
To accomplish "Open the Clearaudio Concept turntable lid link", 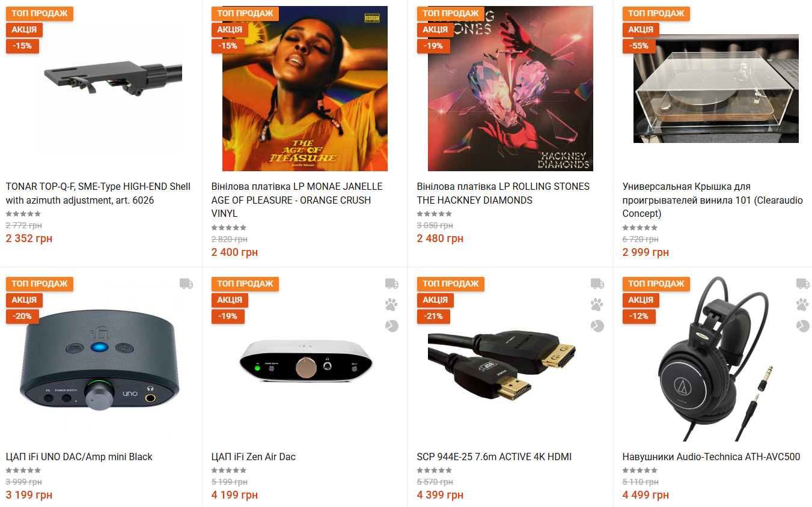I will (712, 200).
